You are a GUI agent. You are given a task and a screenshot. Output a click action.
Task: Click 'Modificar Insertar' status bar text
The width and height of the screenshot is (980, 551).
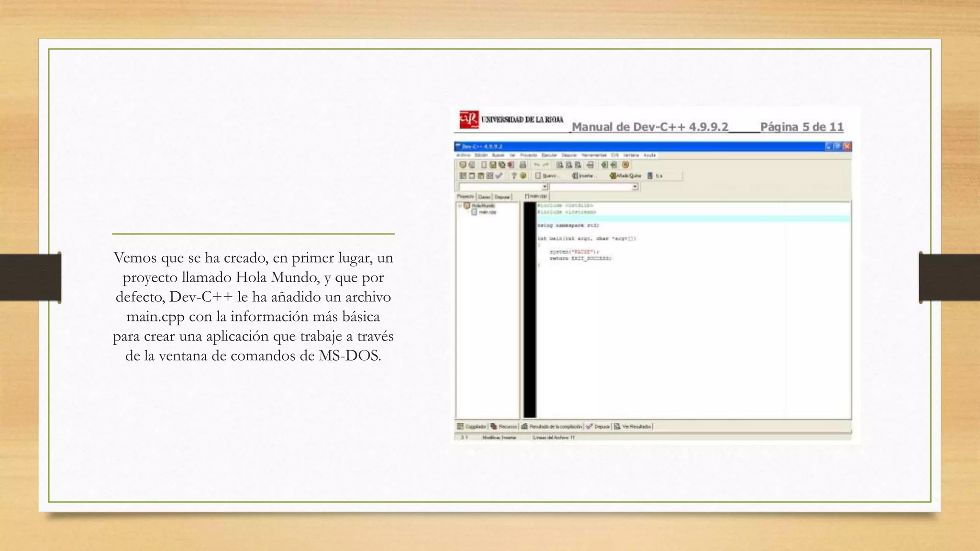[499, 437]
